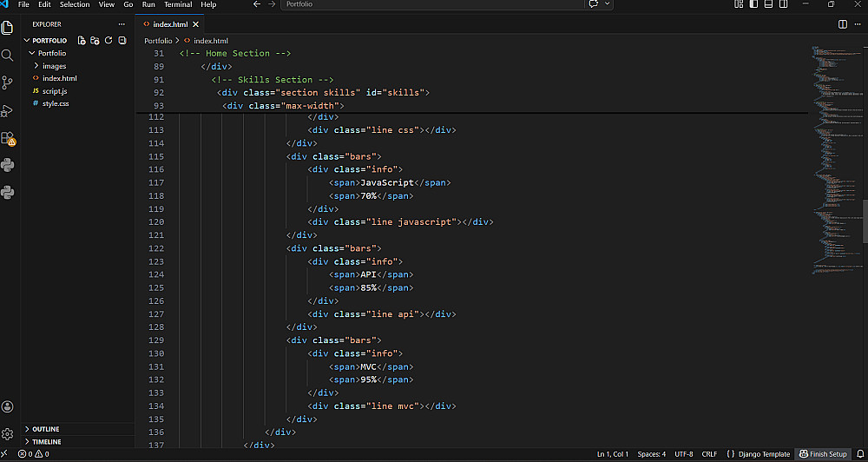Open the Selection menu

tap(75, 4)
